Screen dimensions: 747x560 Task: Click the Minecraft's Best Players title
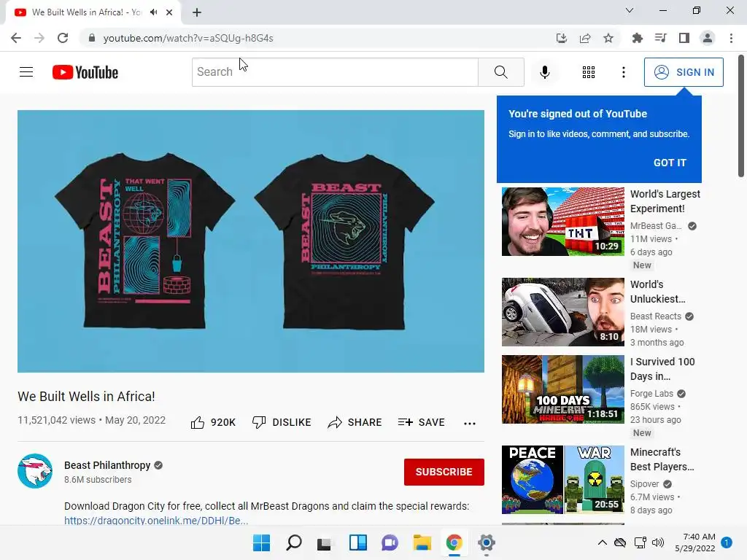coord(662,459)
